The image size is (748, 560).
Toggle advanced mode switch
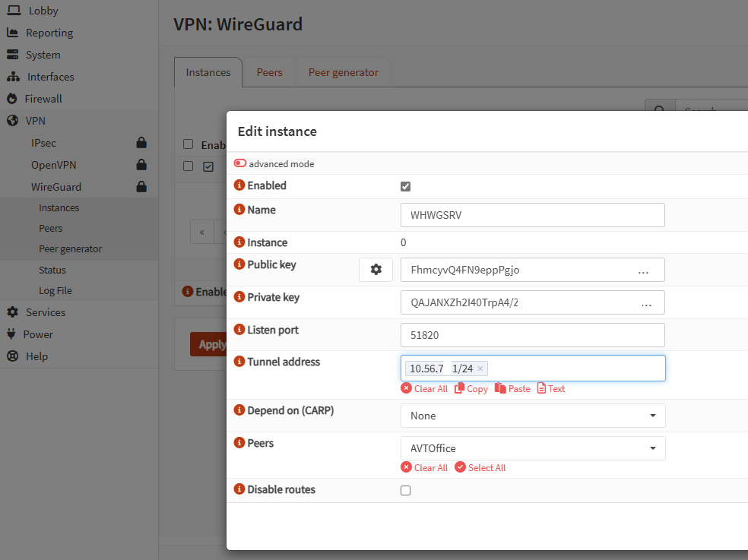[x=240, y=163]
